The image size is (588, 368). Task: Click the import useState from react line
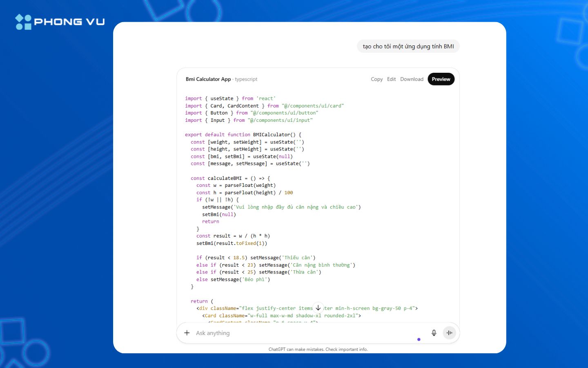[x=230, y=99]
